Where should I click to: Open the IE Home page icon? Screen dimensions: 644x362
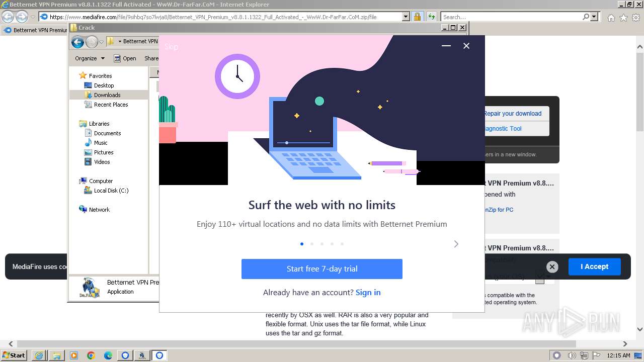pos(611,18)
